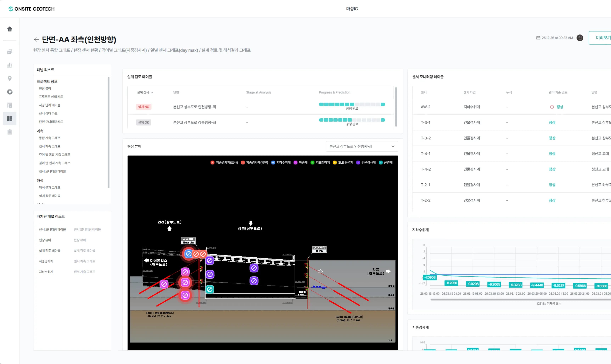Select 센서 상태 카드 in panel list
The width and height of the screenshot is (611, 364).
[x=48, y=113]
